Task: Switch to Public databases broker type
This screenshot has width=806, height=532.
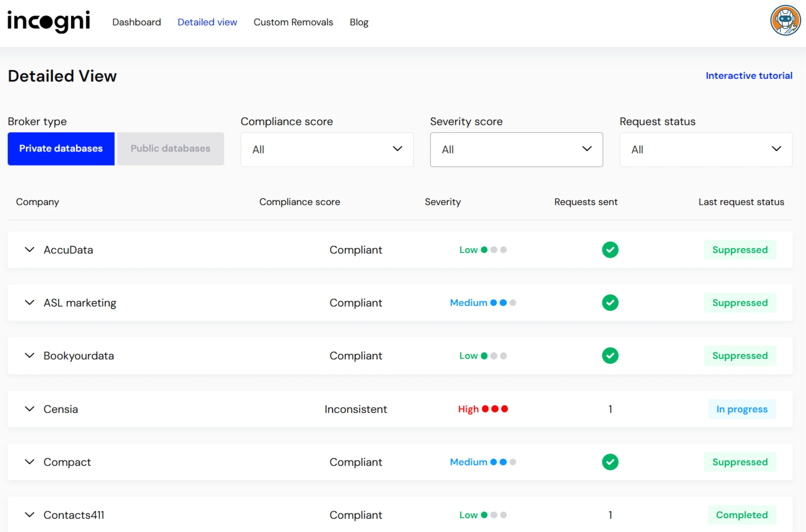Action: pos(170,148)
